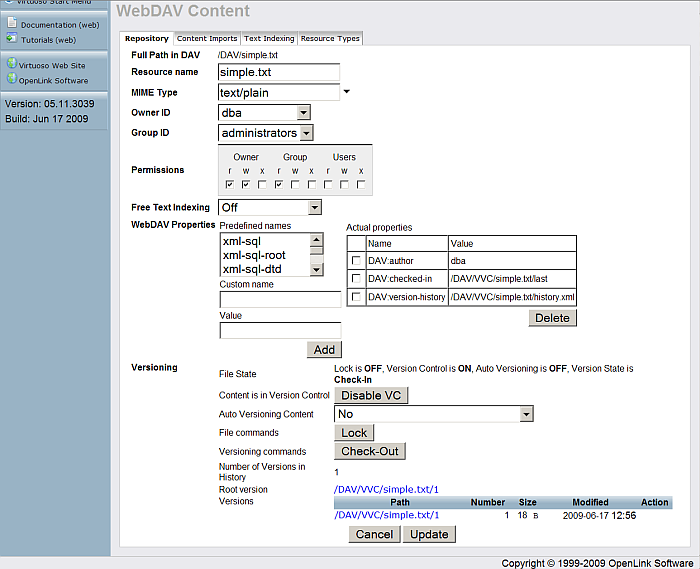
Task: Check the DAV:author property checkbox
Action: (x=356, y=261)
